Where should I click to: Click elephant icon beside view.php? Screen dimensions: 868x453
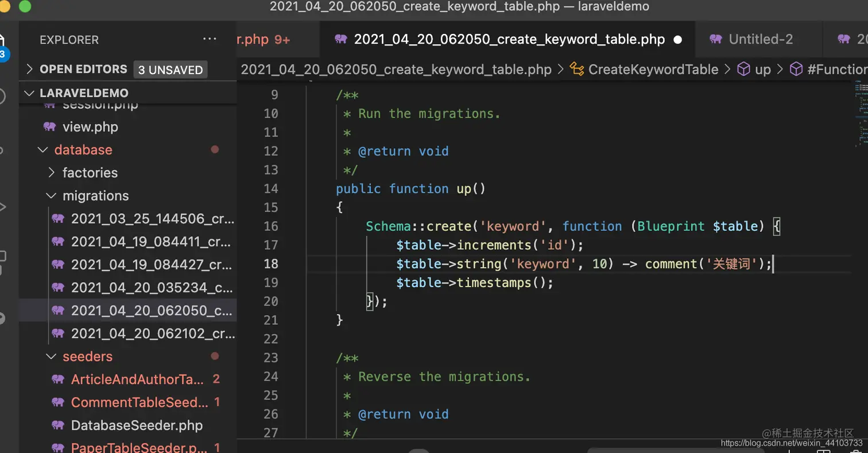click(49, 127)
